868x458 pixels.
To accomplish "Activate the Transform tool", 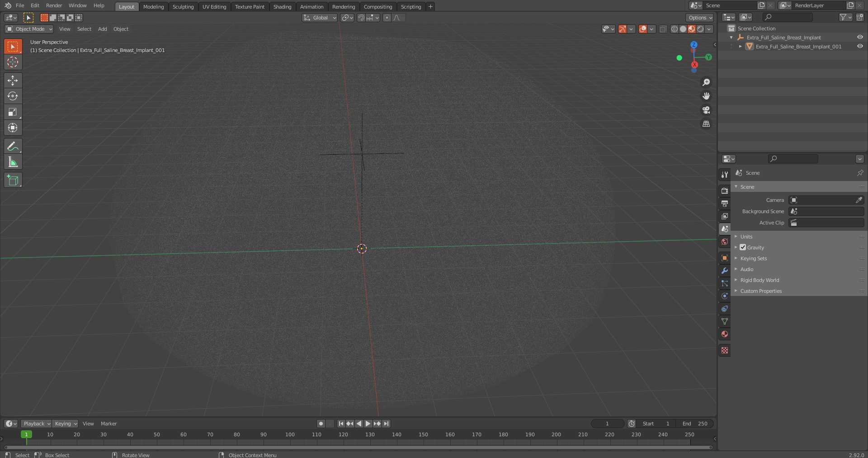I will click(13, 128).
